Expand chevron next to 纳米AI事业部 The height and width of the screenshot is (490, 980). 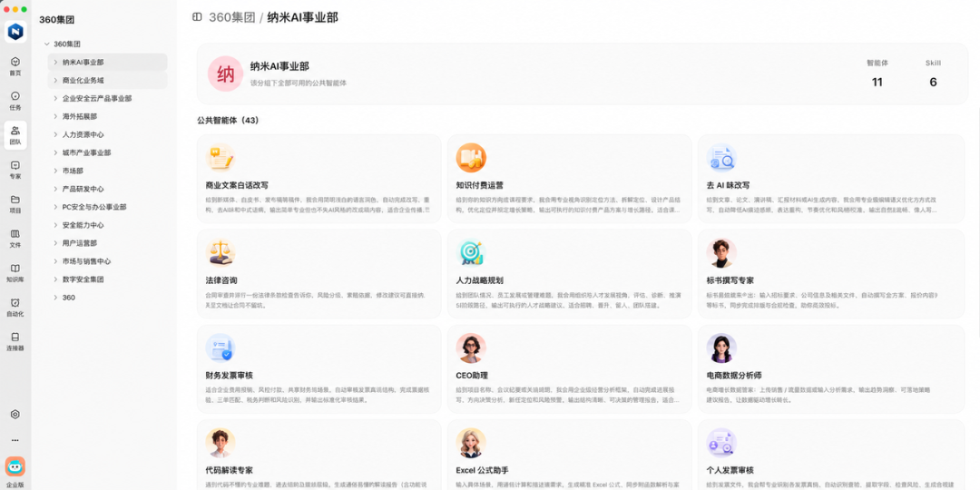(x=55, y=63)
